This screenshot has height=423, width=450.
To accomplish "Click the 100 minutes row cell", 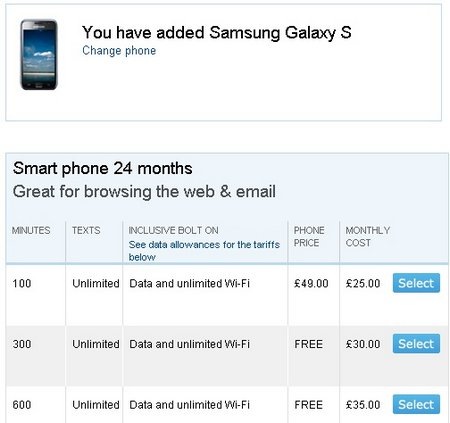I will [x=22, y=283].
